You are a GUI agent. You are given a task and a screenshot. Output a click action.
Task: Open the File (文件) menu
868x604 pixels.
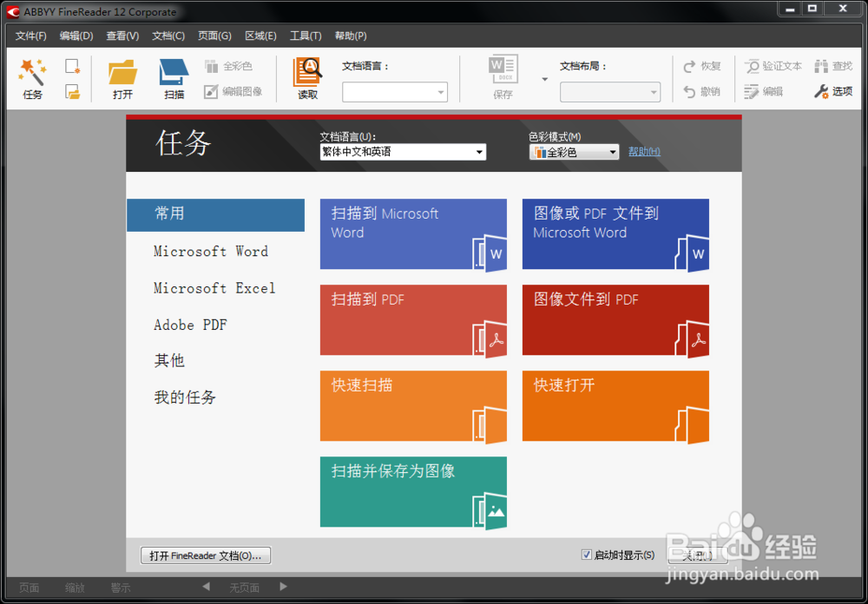coord(31,36)
